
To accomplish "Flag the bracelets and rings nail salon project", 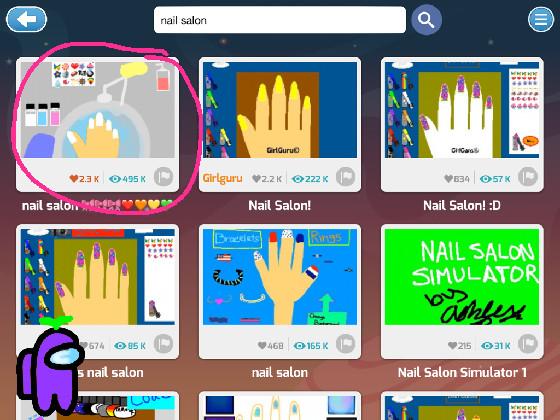I will pyautogui.click(x=345, y=344).
